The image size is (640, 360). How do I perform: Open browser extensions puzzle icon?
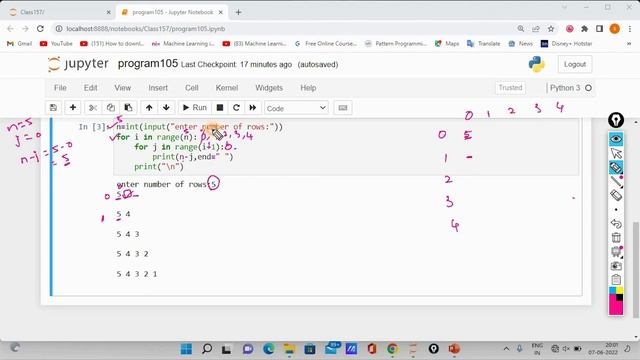tap(584, 29)
